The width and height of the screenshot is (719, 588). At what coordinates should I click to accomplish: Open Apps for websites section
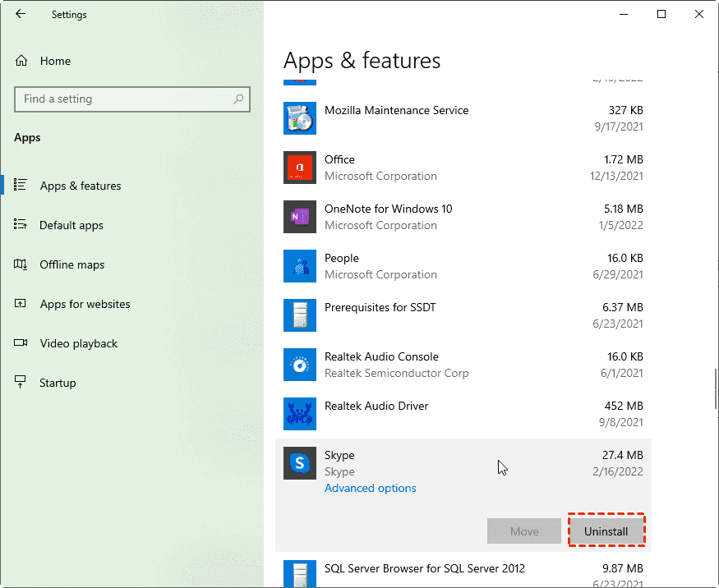(x=85, y=304)
